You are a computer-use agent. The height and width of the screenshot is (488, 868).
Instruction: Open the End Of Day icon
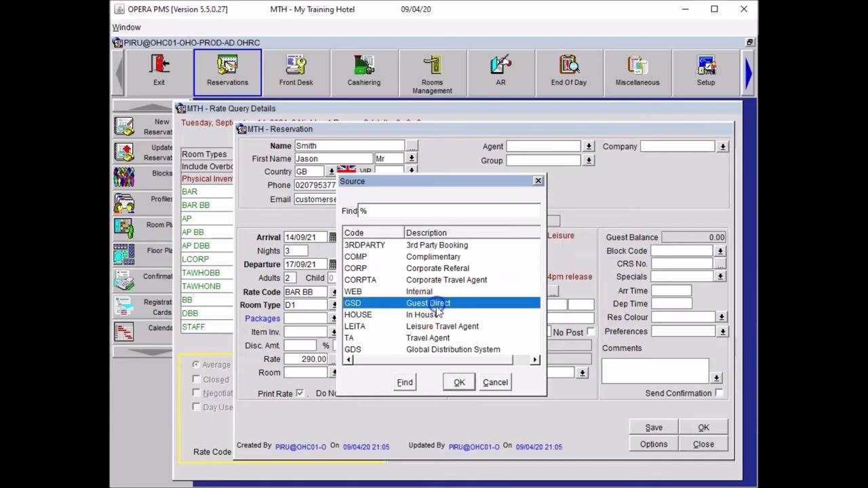coord(568,66)
